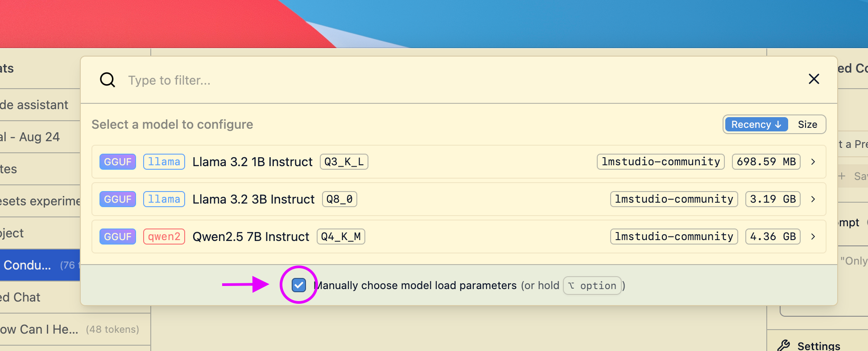Click the llama tag on 3B row
The height and width of the screenshot is (351, 868).
pyautogui.click(x=164, y=199)
